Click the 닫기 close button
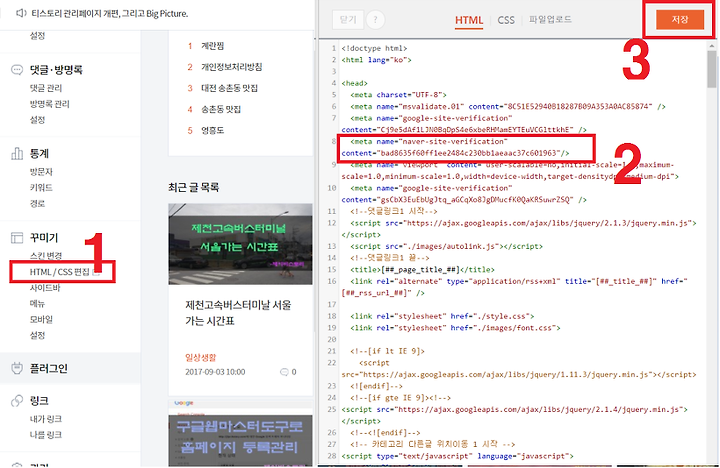Screen dimensions: 720x468 (348, 20)
